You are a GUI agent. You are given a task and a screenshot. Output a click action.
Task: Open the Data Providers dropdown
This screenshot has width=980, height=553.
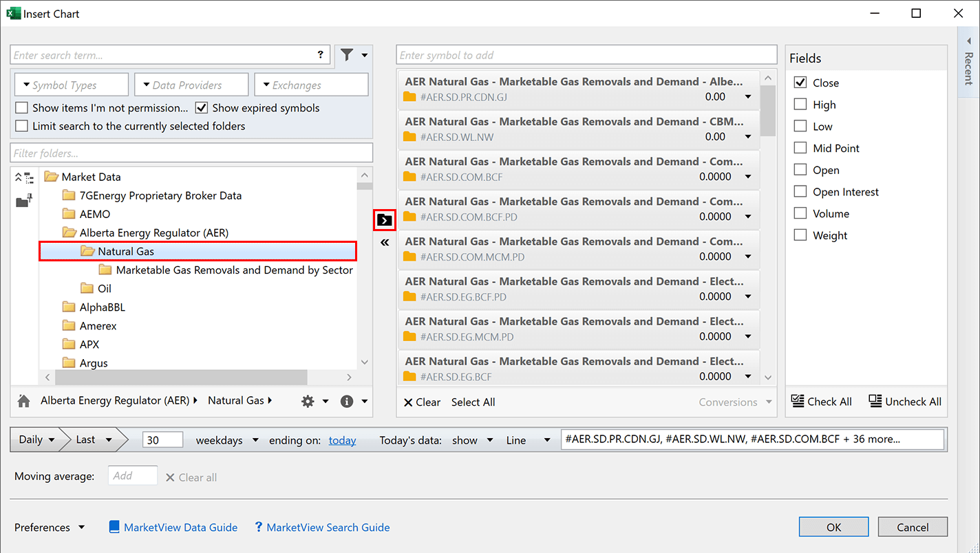tap(191, 85)
